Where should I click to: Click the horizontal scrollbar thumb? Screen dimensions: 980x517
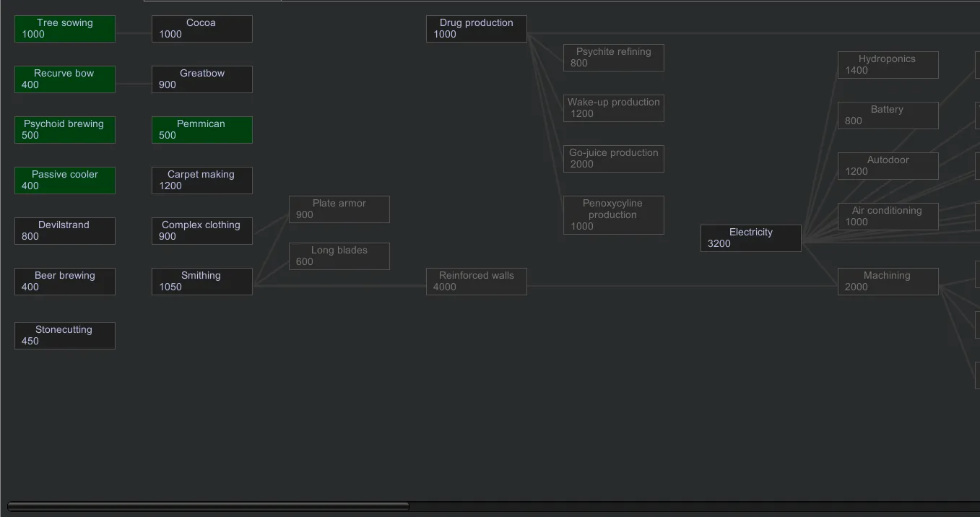208,507
